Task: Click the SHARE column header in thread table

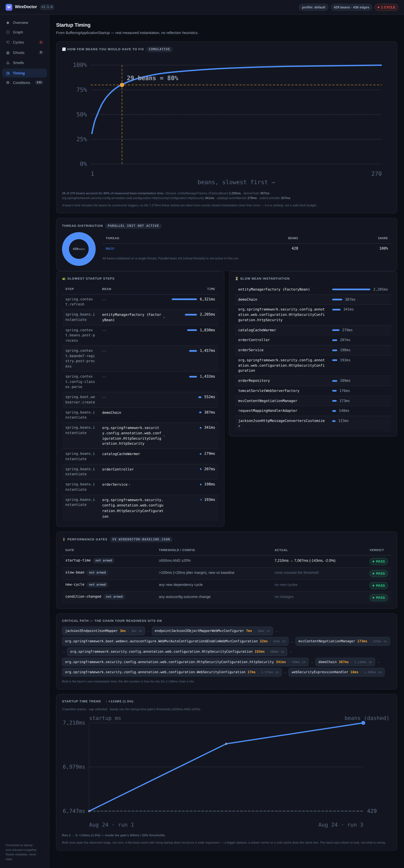Action: [383, 238]
